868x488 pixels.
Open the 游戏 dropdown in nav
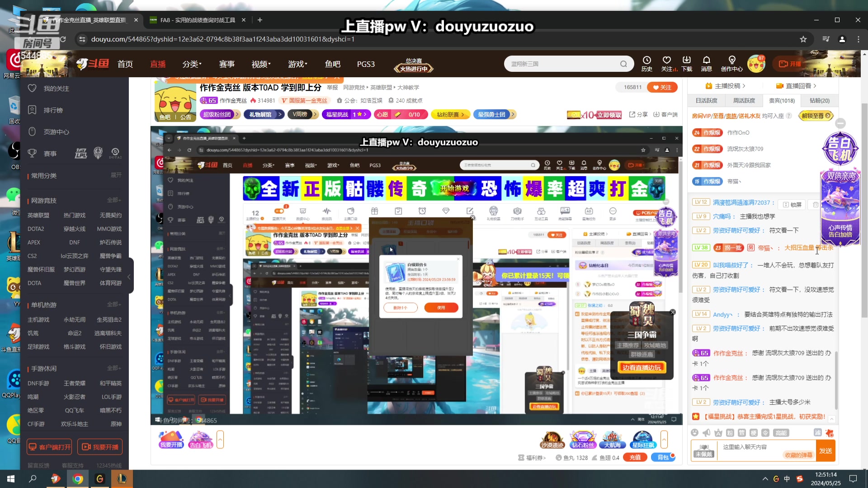pos(298,64)
